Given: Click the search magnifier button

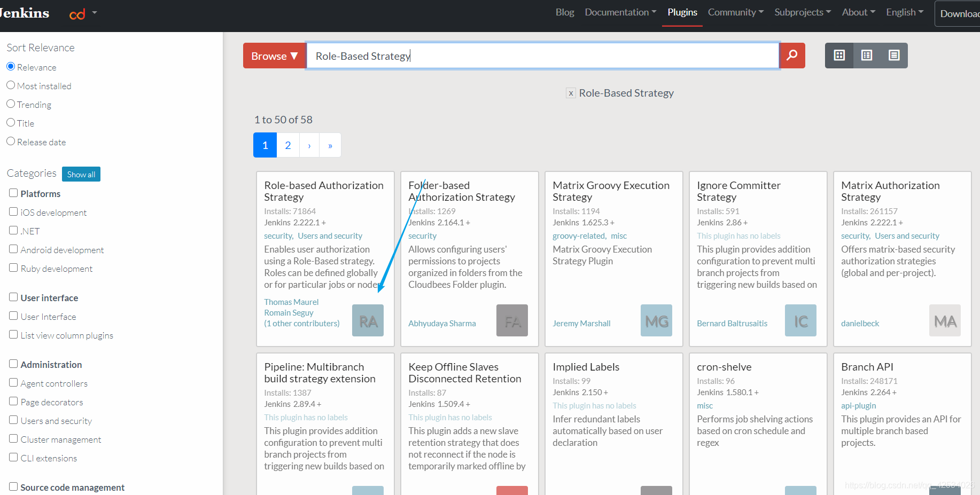Looking at the screenshot, I should [792, 56].
